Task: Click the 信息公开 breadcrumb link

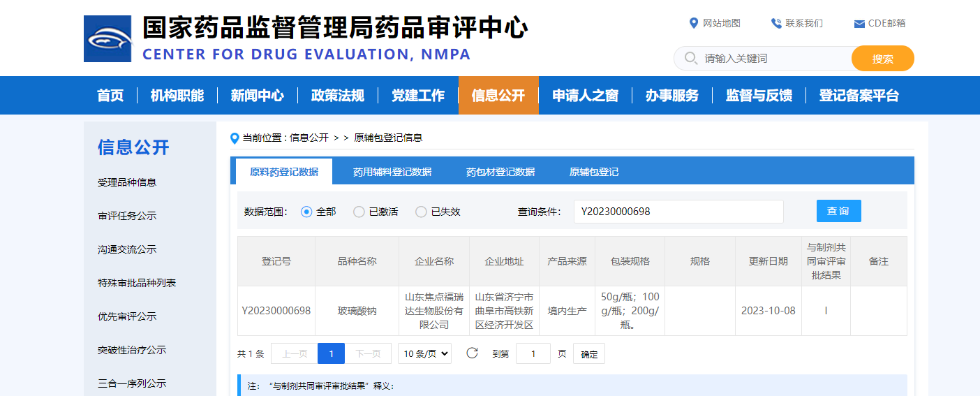Action: point(309,138)
